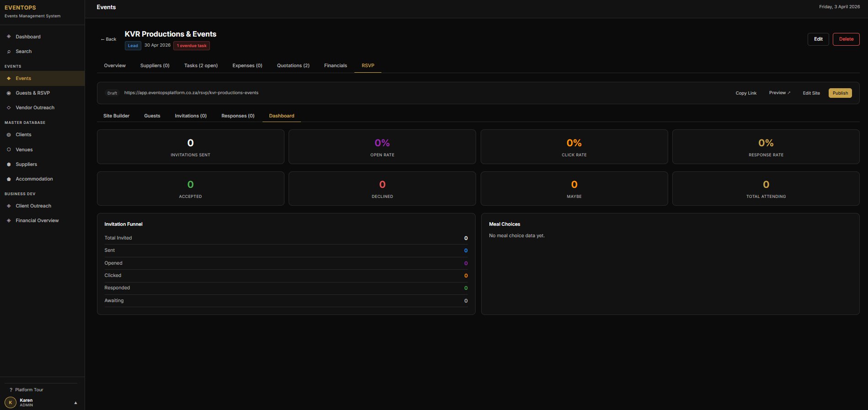
Task: Click the Maybe stat card
Action: pos(574,188)
